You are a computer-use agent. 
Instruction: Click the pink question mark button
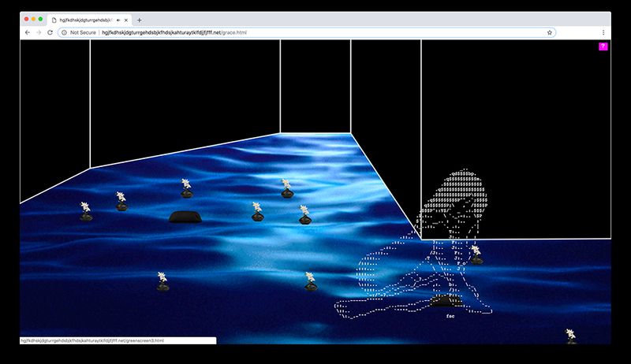(603, 46)
